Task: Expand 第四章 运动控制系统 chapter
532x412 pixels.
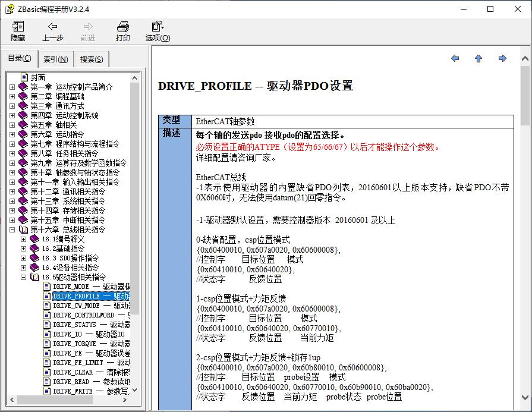Action: coord(12,115)
